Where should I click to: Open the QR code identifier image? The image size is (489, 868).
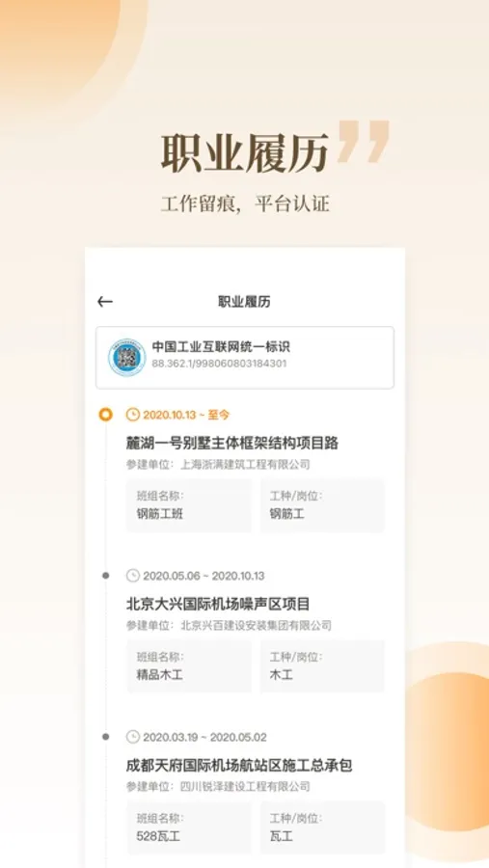126,358
